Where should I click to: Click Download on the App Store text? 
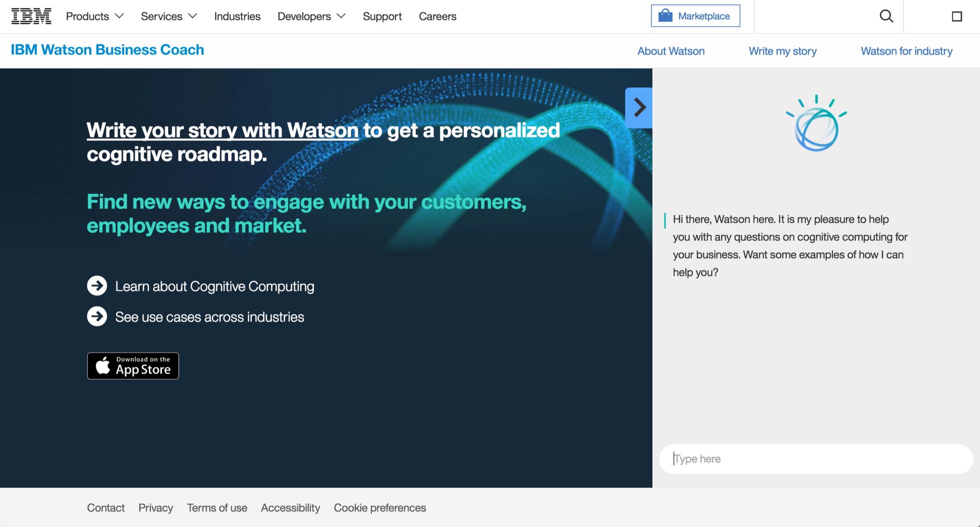pyautogui.click(x=143, y=366)
